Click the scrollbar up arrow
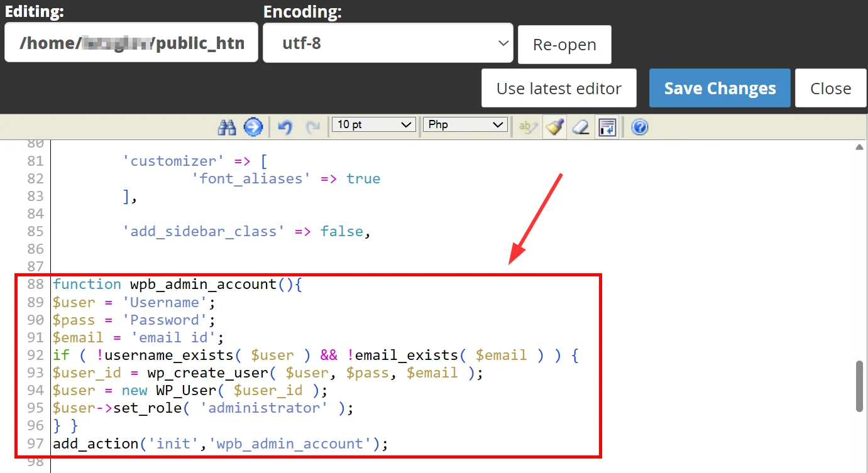This screenshot has height=473, width=868. 860,147
